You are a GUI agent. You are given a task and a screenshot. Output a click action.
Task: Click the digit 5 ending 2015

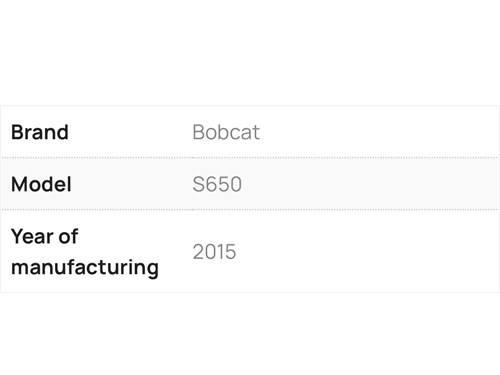coord(231,252)
